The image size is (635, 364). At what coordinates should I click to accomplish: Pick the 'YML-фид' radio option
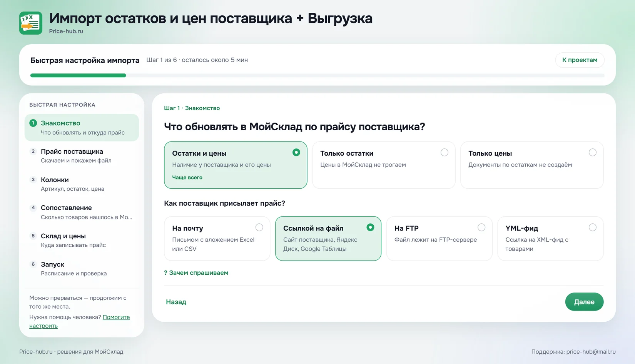[x=550, y=239]
